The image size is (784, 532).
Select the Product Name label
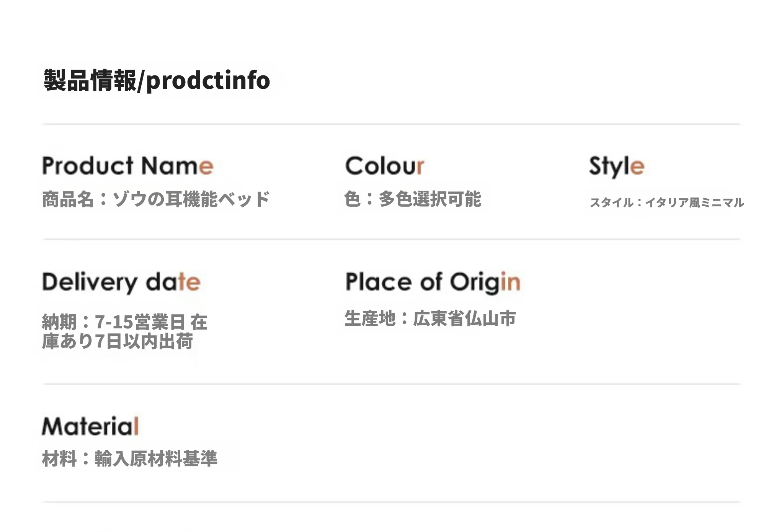click(x=127, y=166)
